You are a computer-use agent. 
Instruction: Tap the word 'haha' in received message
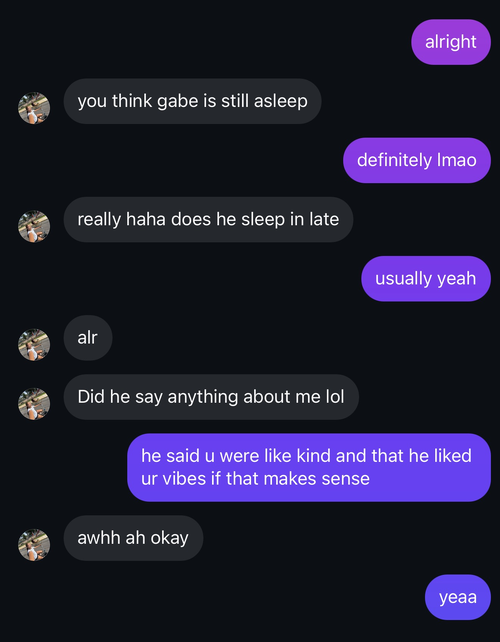coord(145,219)
